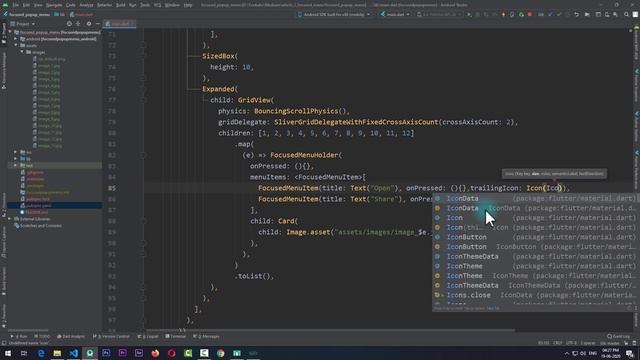The height and width of the screenshot is (360, 640).
Task: Click the Search Everywhere magnifier icon
Action: (x=626, y=14)
